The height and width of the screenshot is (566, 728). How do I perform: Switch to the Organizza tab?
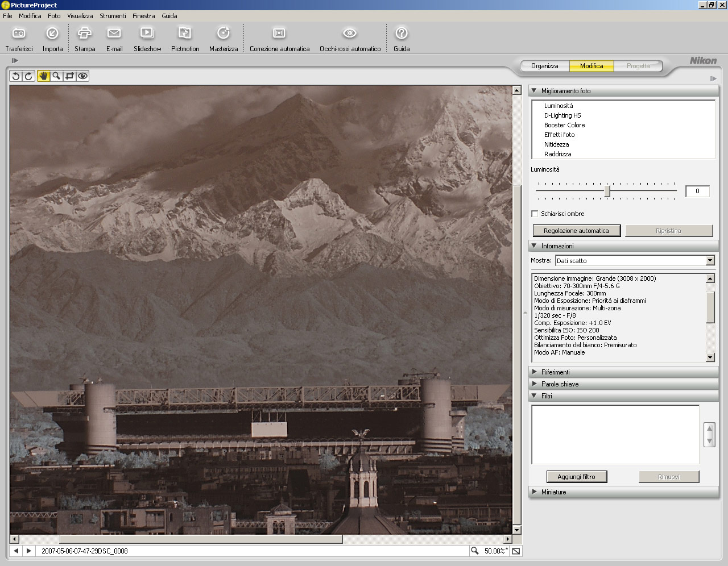[544, 66]
